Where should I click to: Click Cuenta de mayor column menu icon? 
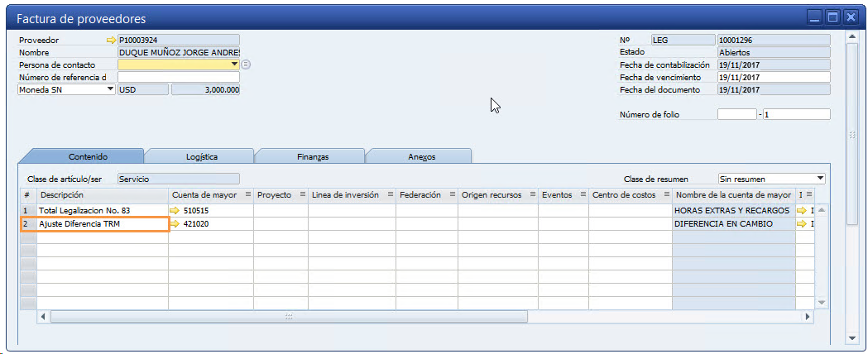point(247,195)
